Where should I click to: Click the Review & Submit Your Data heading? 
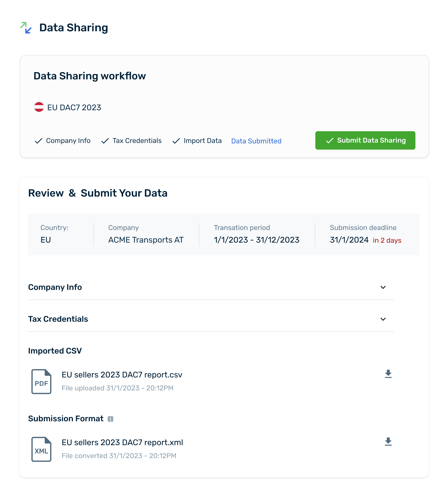98,193
